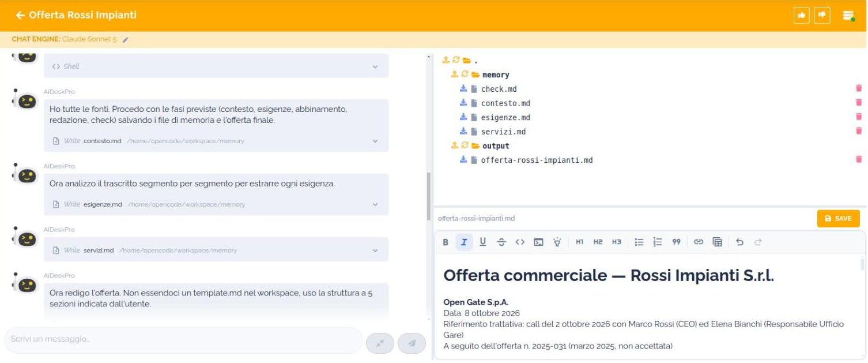Collapse the output folder
868x363 pixels.
point(476,145)
